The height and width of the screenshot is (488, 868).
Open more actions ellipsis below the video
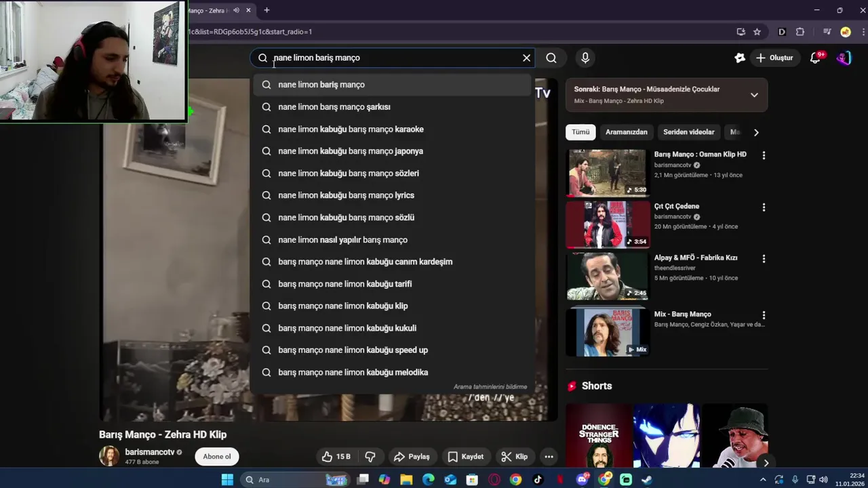click(549, 457)
